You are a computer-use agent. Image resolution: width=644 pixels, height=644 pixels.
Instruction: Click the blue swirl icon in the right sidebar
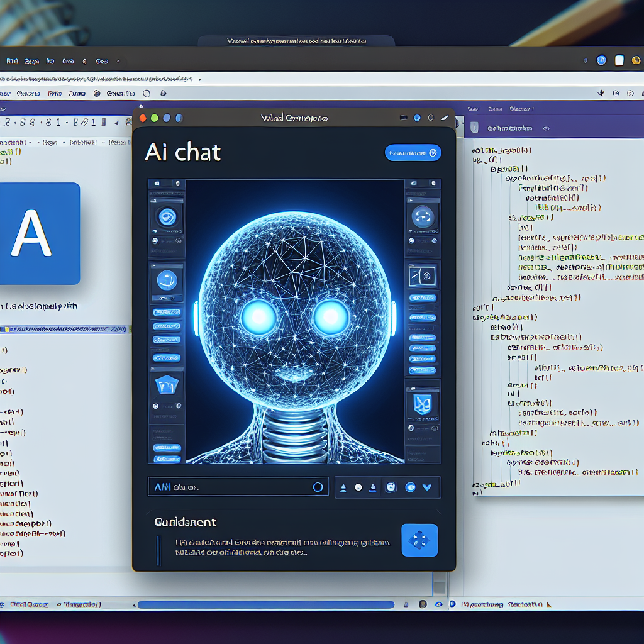422,216
